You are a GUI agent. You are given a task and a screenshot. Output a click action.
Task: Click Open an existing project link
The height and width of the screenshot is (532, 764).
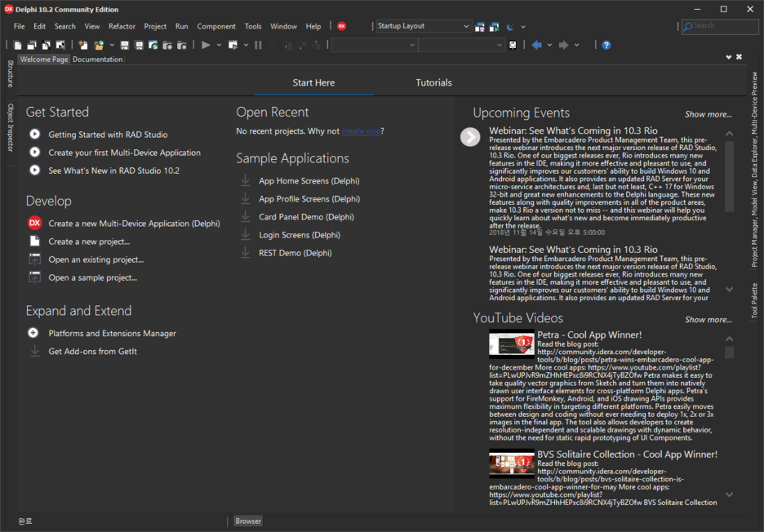(x=96, y=259)
